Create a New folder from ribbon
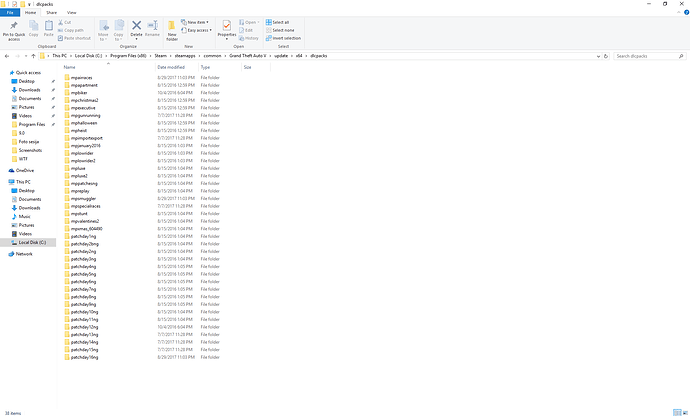The height and width of the screenshot is (416, 690). point(172,30)
